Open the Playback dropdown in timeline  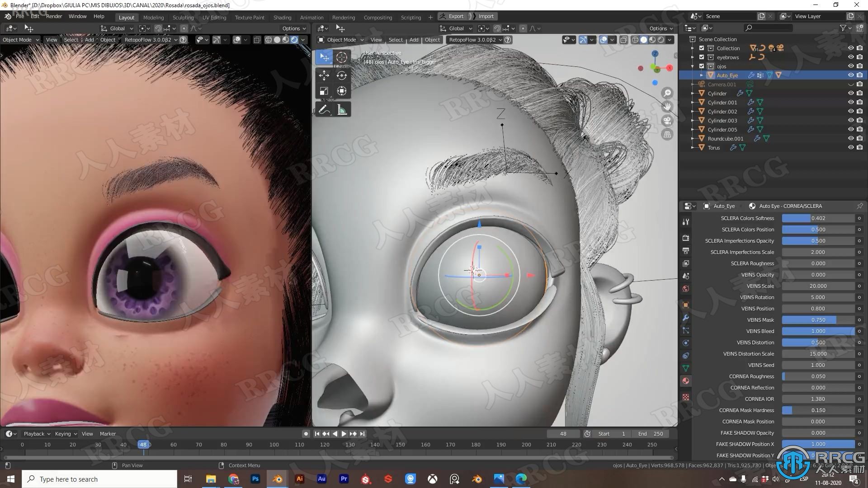[37, 434]
